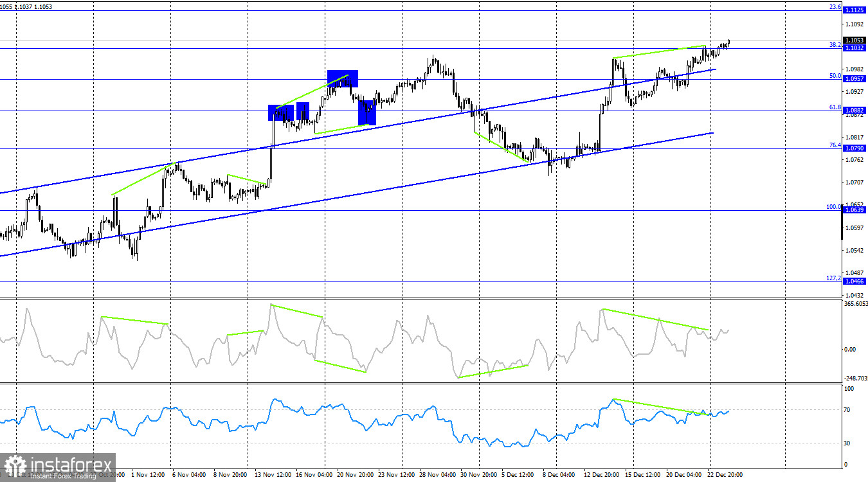Click the RSI scale value 30

coord(849,443)
